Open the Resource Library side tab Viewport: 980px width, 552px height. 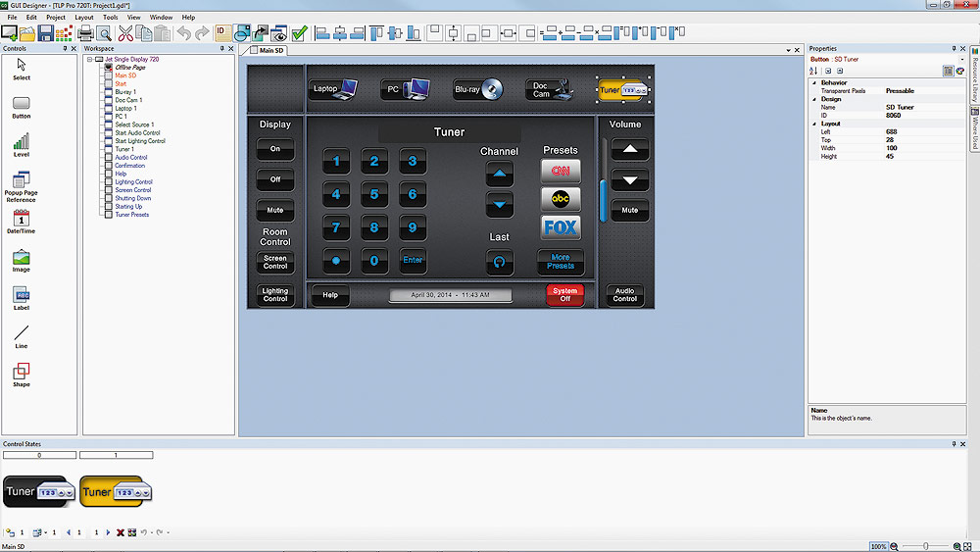[974, 75]
